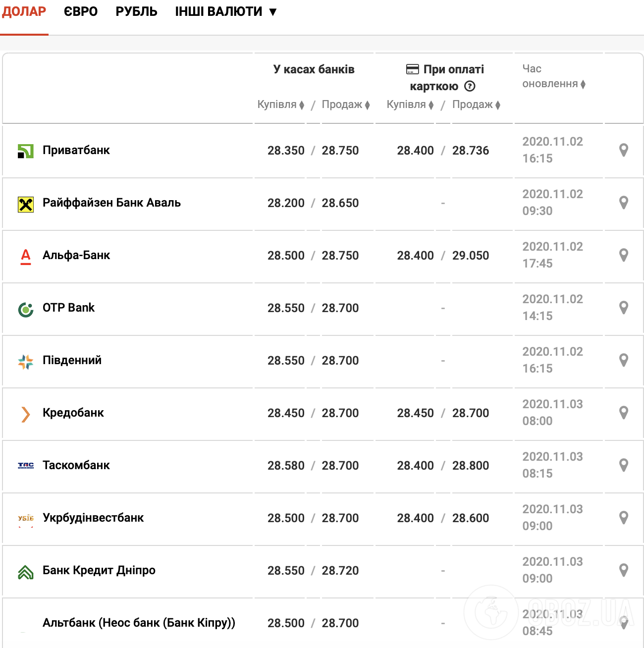Click Таскомбанк cash buy rate 28.580
Viewport: 644px width, 648px height.
click(x=286, y=466)
